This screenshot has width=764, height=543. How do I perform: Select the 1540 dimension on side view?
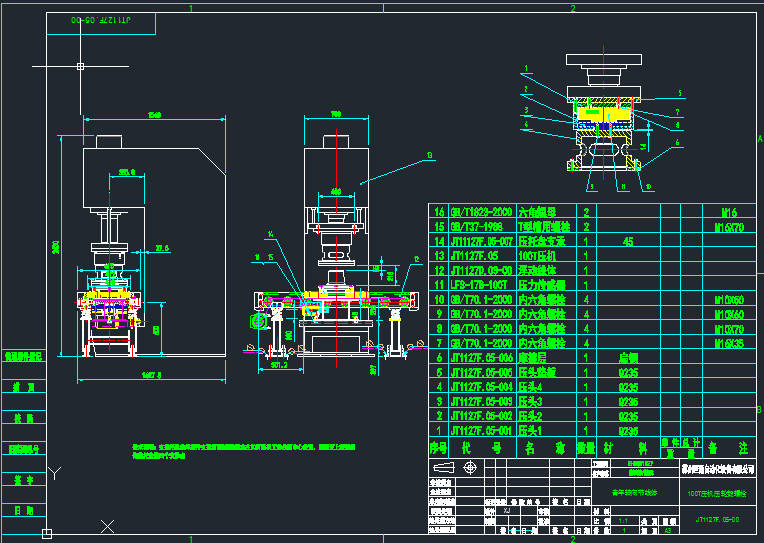tap(154, 115)
